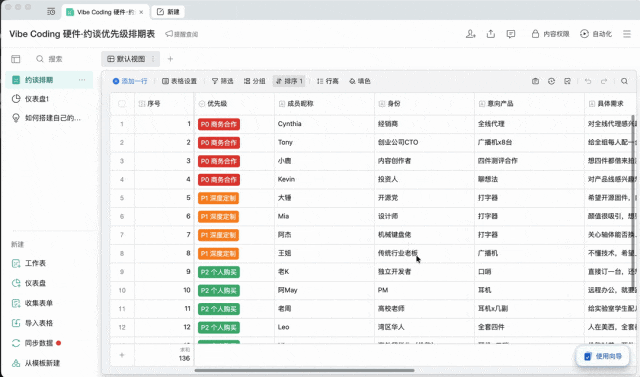640x377 pixels.
Task: Open the 筛选 filter dropdown
Action: [x=222, y=81]
